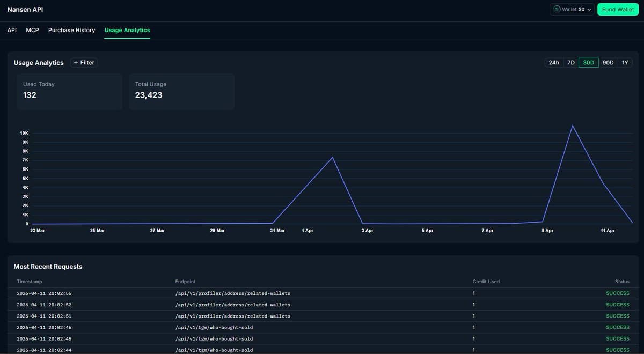
Task: Click the 23,423 total usage value
Action: [149, 95]
